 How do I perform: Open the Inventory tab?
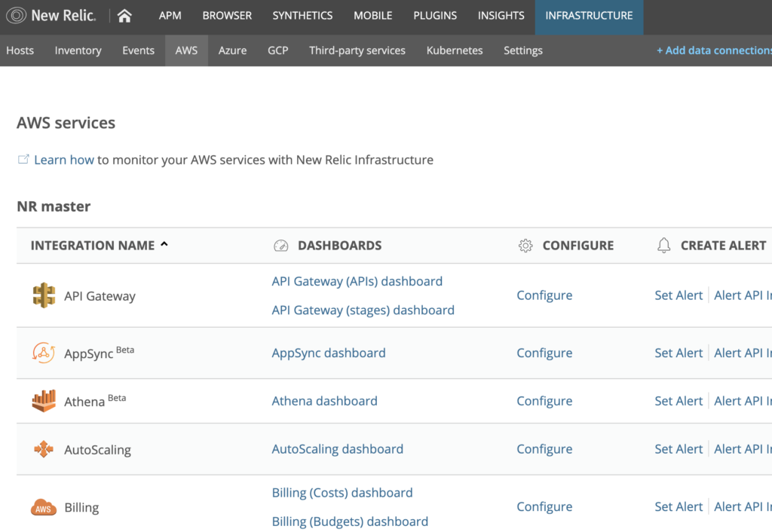78,50
